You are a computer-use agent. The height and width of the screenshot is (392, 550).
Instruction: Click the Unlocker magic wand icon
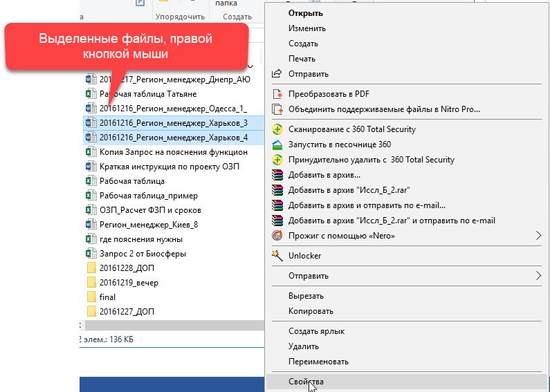pos(277,256)
